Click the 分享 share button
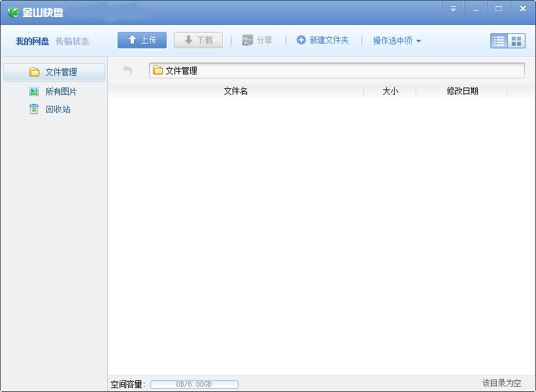Viewport: 536px width, 392px height. (x=257, y=41)
